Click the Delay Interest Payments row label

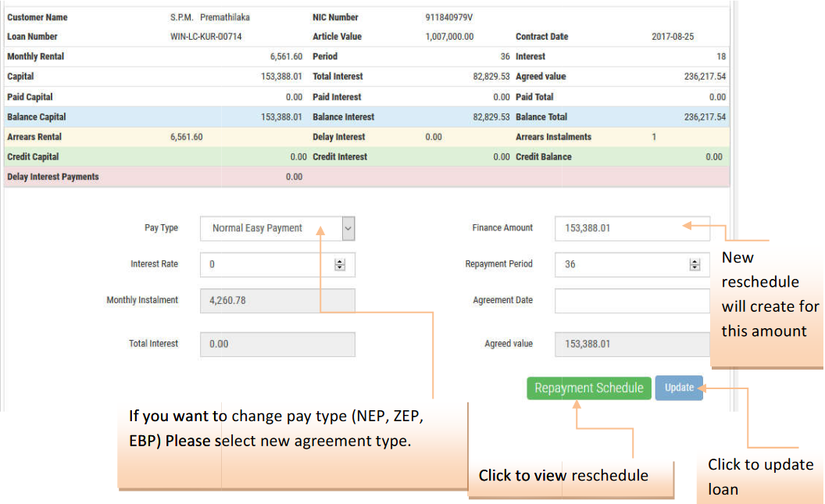[x=53, y=177]
